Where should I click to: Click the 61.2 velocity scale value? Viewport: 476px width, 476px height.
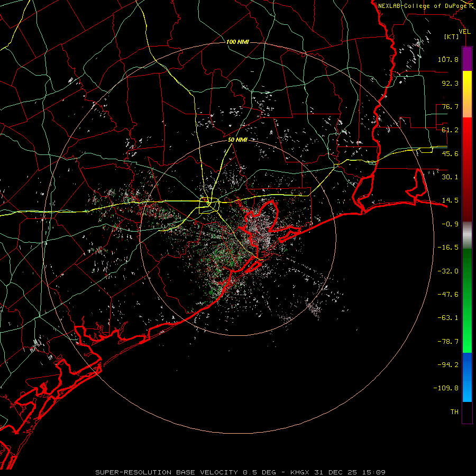tap(450, 130)
